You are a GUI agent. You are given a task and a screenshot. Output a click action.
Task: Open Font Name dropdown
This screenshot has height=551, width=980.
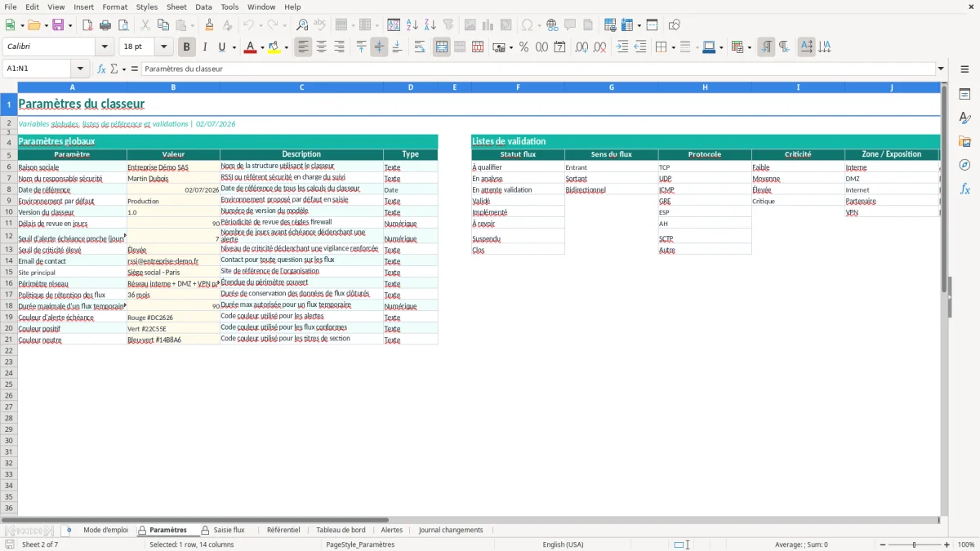pyautogui.click(x=105, y=47)
